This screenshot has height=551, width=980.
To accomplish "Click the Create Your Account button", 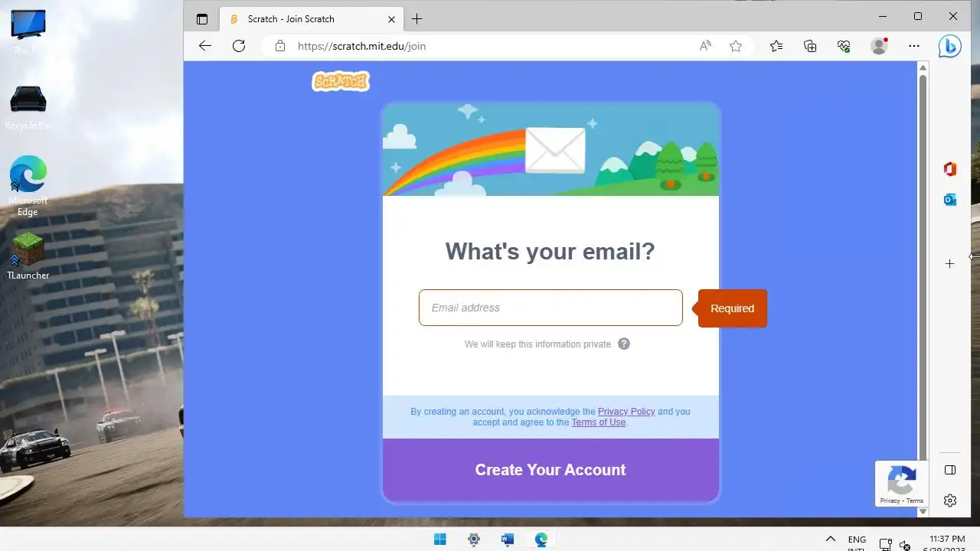I will pyautogui.click(x=550, y=470).
